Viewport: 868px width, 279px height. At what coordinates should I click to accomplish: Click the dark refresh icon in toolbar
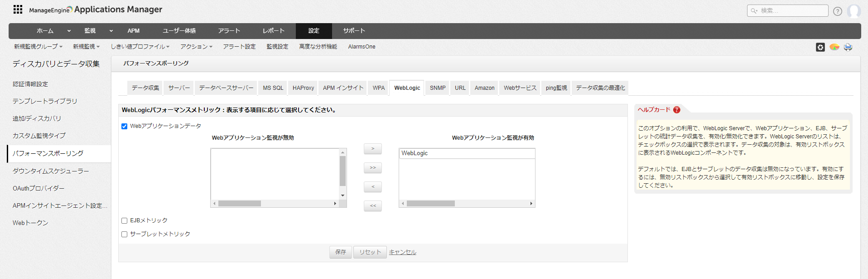click(x=820, y=47)
